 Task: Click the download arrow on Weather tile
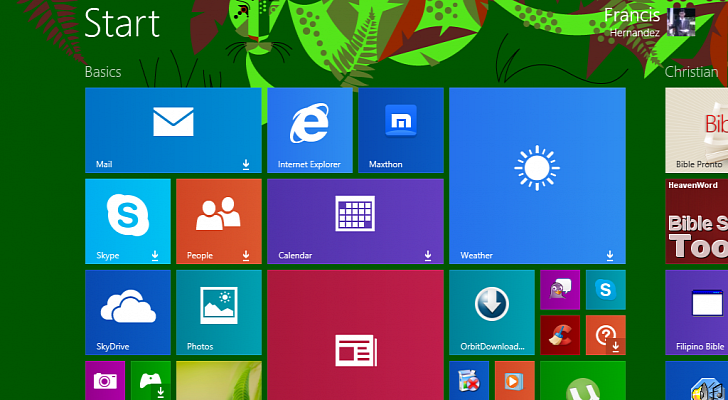coord(610,255)
